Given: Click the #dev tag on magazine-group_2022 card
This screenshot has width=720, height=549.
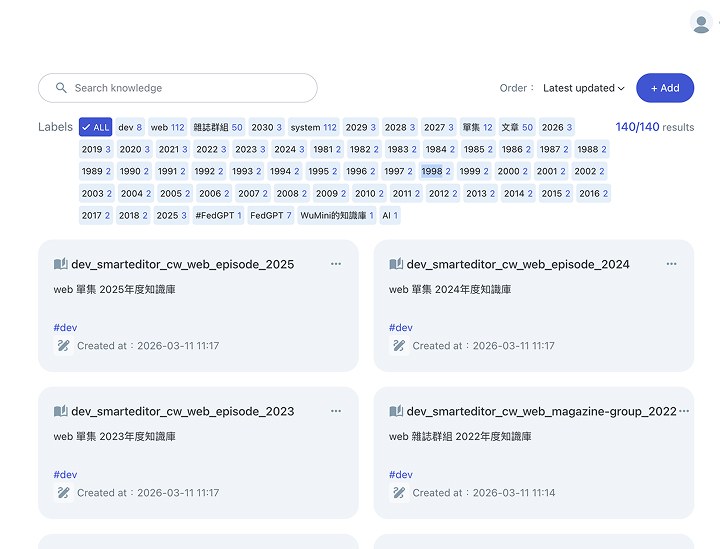Looking at the screenshot, I should [x=401, y=474].
